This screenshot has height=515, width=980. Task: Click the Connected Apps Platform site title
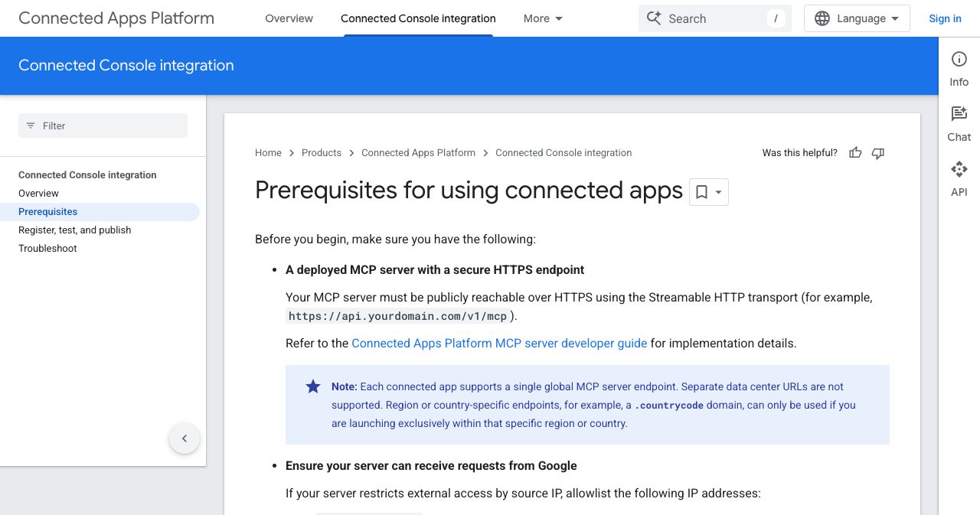(x=116, y=18)
